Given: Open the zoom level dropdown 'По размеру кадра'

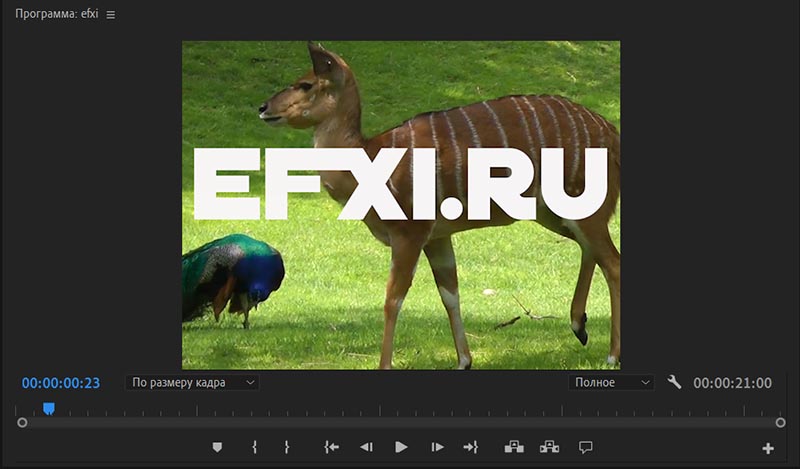Looking at the screenshot, I should click(x=192, y=382).
